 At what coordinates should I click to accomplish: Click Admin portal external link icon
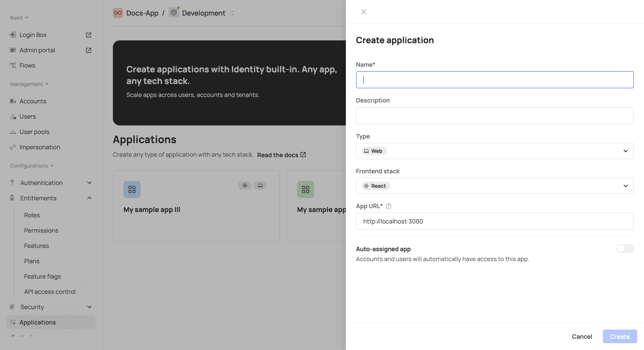[x=89, y=50]
